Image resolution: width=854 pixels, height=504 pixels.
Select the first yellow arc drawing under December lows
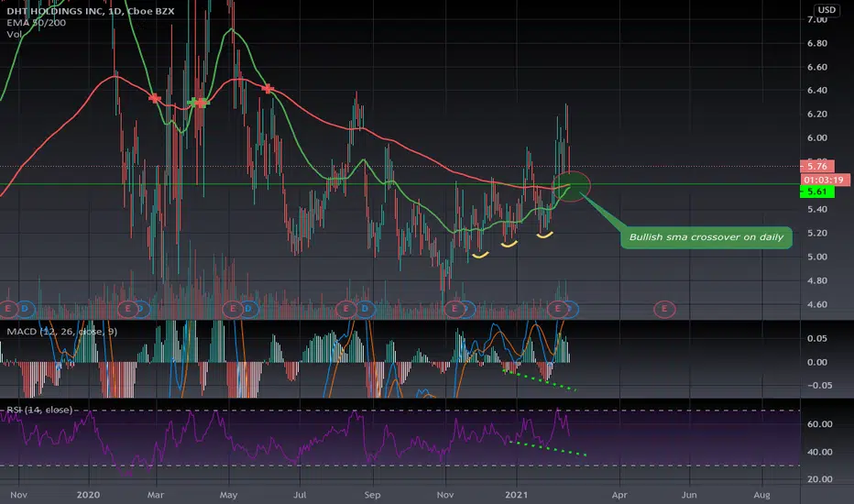click(x=480, y=255)
